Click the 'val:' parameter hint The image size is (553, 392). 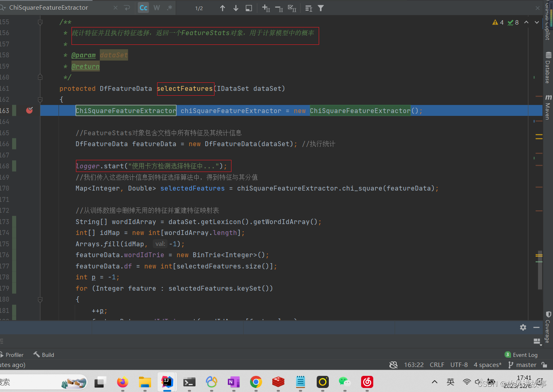[x=160, y=244]
